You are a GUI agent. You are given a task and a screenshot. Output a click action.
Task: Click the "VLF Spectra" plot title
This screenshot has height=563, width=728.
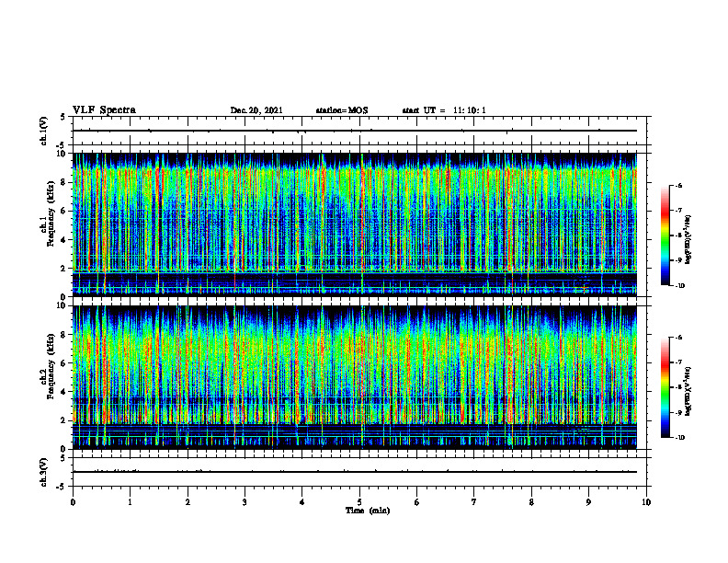pos(104,110)
